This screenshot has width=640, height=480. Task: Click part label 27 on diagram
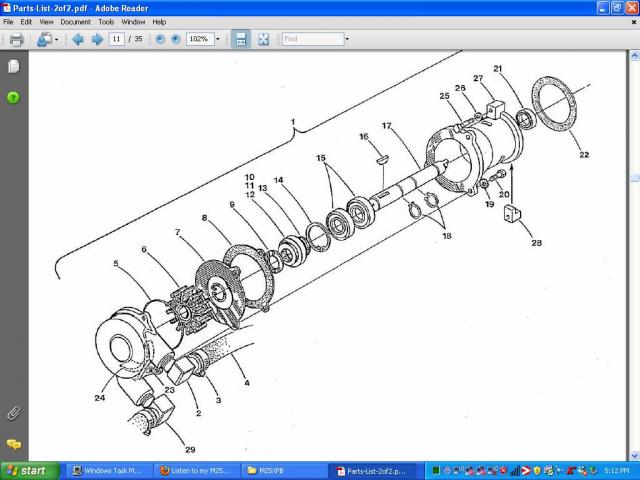[478, 78]
